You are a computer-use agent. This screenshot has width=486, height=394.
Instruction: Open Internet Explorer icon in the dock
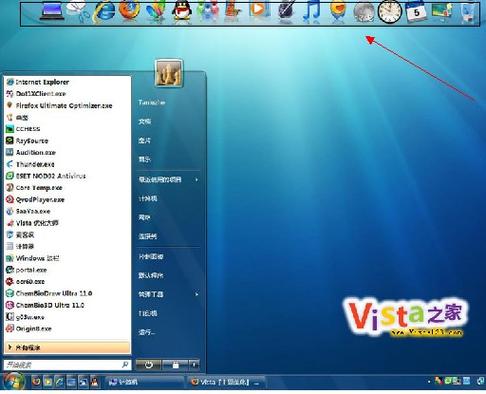click(104, 12)
